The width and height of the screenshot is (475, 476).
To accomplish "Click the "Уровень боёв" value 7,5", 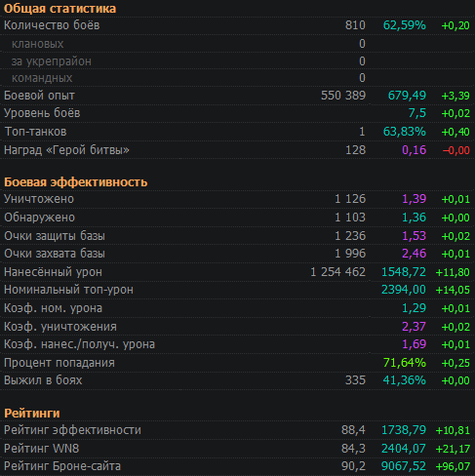I will click(417, 113).
